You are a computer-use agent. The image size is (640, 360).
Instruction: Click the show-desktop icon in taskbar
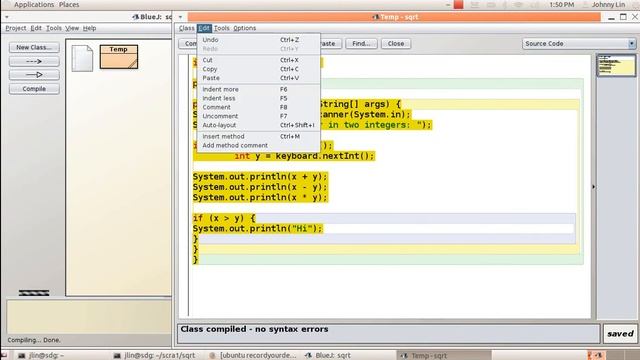click(x=4, y=356)
